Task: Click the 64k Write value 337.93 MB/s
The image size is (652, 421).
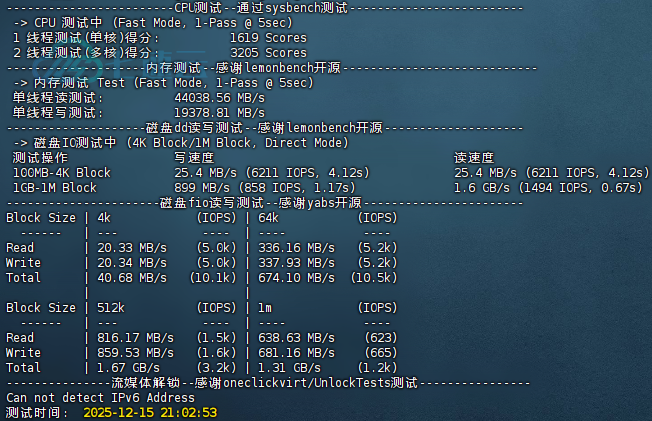Action: point(297,263)
